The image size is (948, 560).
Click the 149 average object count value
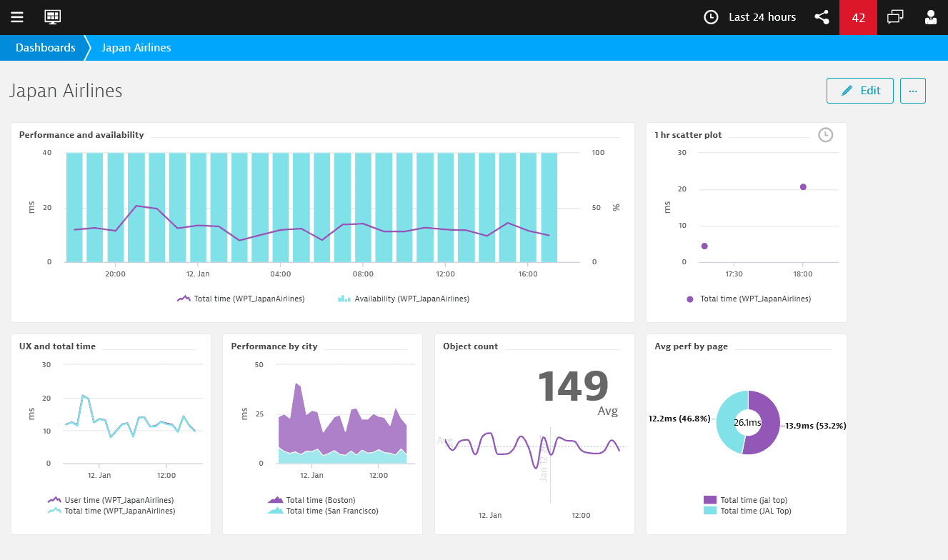(573, 386)
